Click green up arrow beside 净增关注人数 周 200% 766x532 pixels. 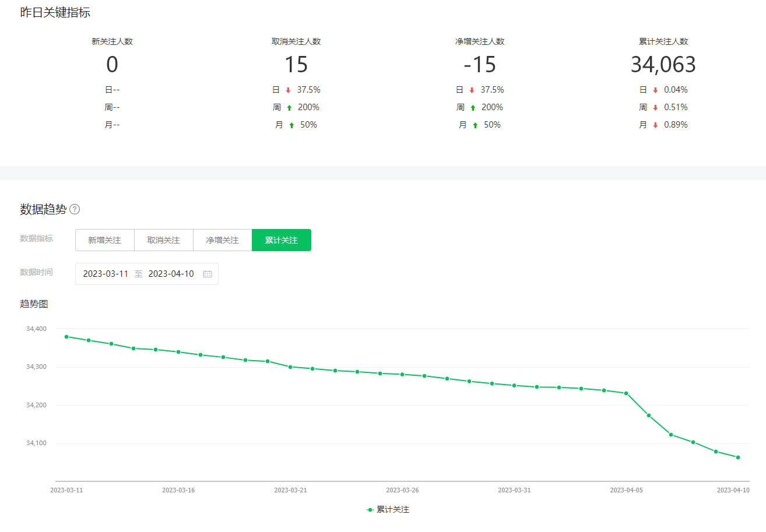tap(473, 108)
